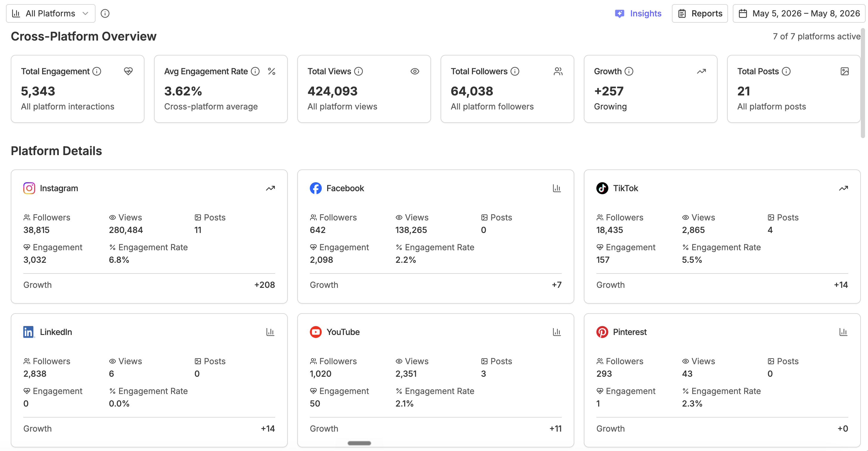The width and height of the screenshot is (868, 451).
Task: Click Instagram engagement rate 6.8%
Action: point(119,260)
